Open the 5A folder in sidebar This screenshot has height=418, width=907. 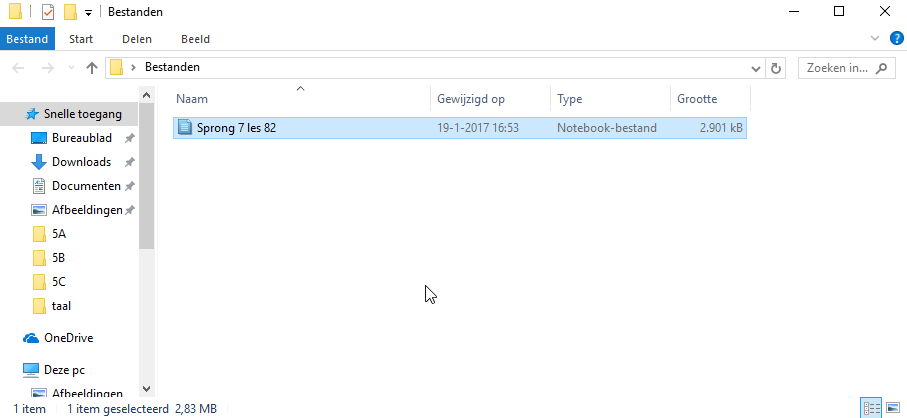pyautogui.click(x=59, y=234)
